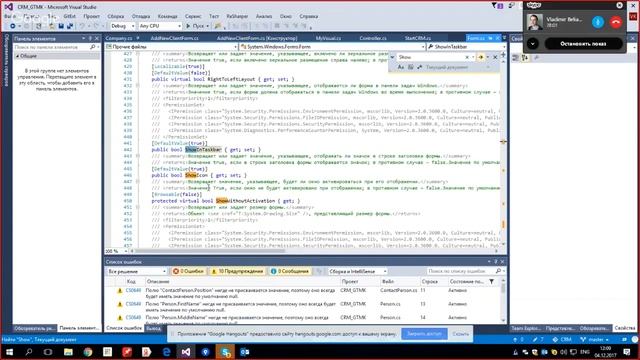Close the Skype call overlay
The height and width of the screenshot is (360, 640).
[620, 5]
